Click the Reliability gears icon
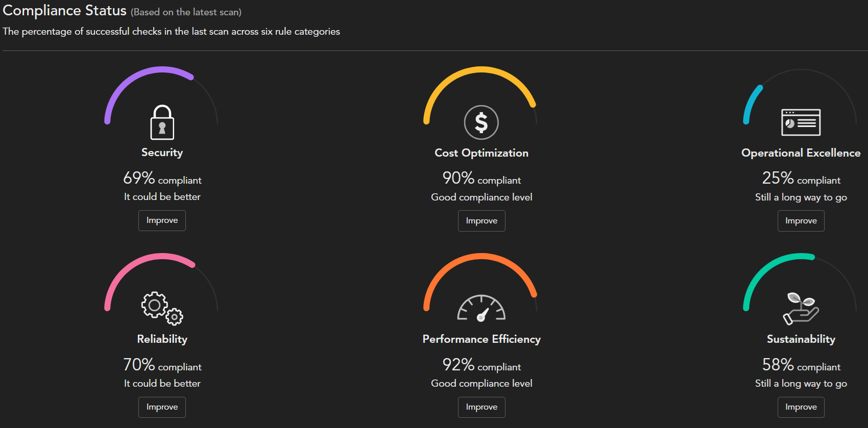Image resolution: width=868 pixels, height=428 pixels. pos(162,308)
